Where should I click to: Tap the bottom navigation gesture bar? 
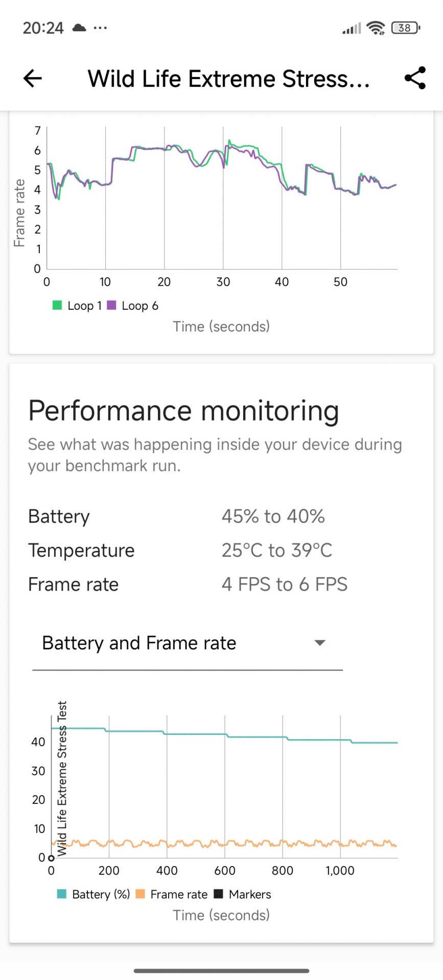coord(221,971)
